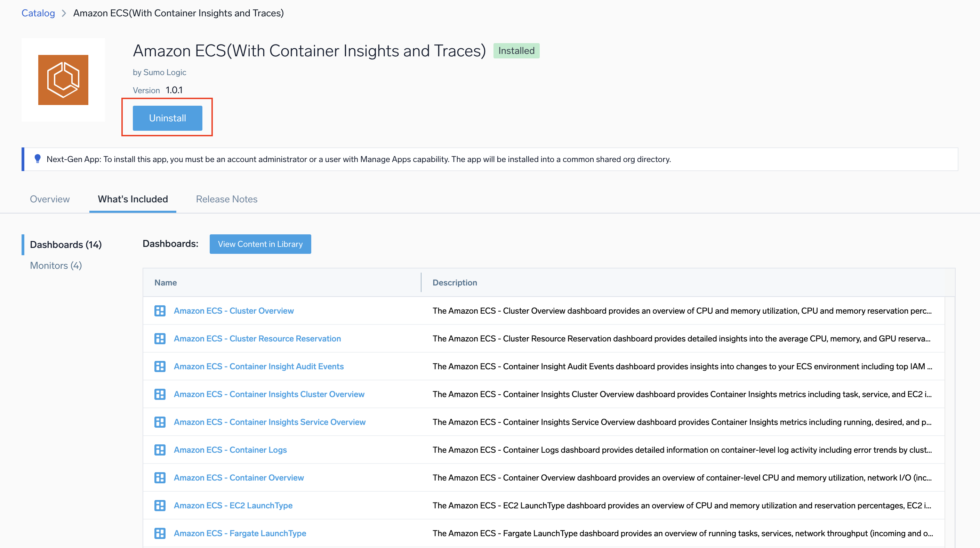Click dashboard icon beside EC2 LaunchType
Viewport: 980px width, 548px height.
[160, 505]
